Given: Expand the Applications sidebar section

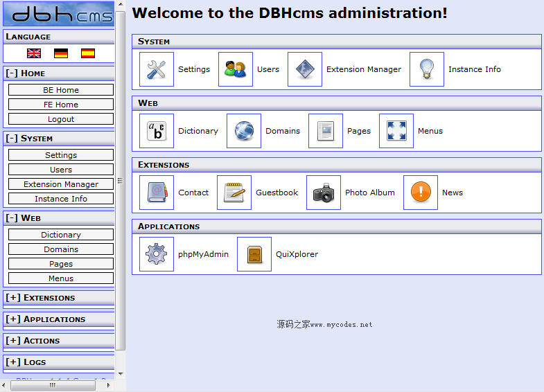Looking at the screenshot, I should (13, 319).
